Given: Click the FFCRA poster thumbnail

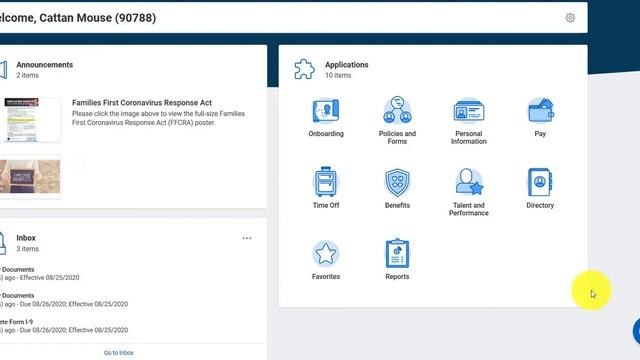Looking at the screenshot, I should tap(31, 120).
